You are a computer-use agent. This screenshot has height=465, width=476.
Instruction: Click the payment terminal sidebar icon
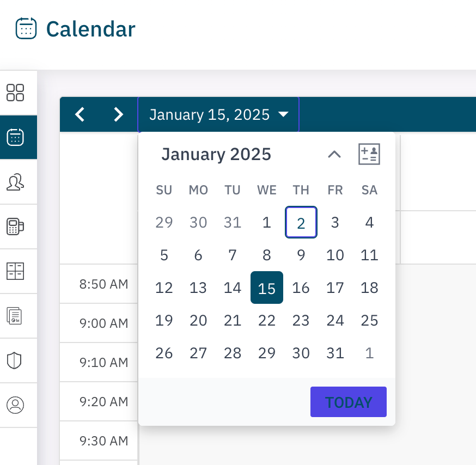15,227
